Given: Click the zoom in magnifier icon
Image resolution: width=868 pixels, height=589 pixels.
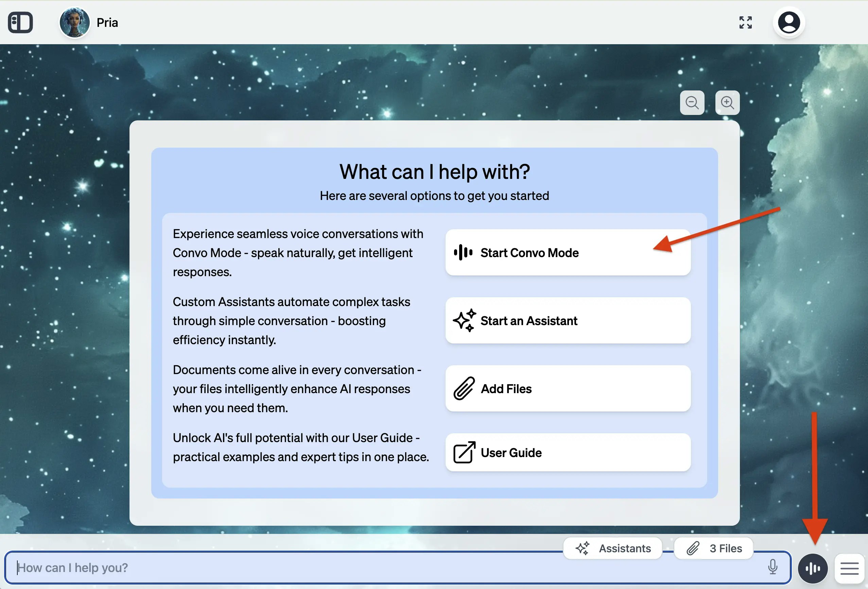Looking at the screenshot, I should click(x=727, y=102).
